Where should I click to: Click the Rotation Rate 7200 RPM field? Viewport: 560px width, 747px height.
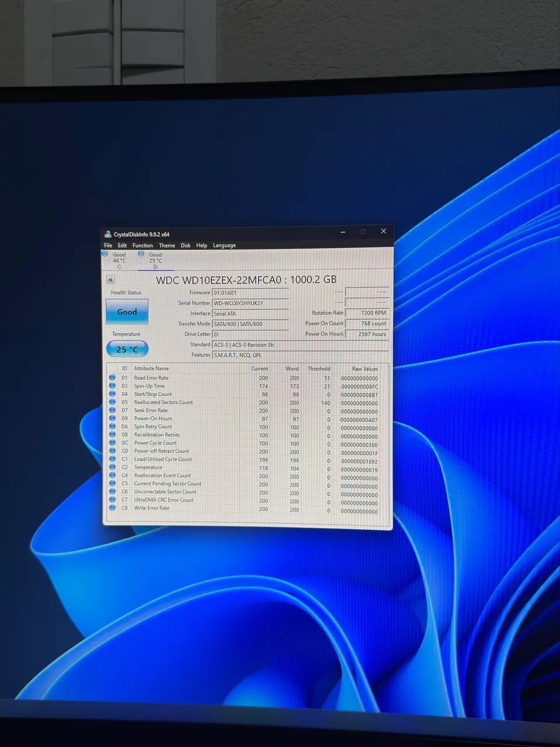(367, 313)
